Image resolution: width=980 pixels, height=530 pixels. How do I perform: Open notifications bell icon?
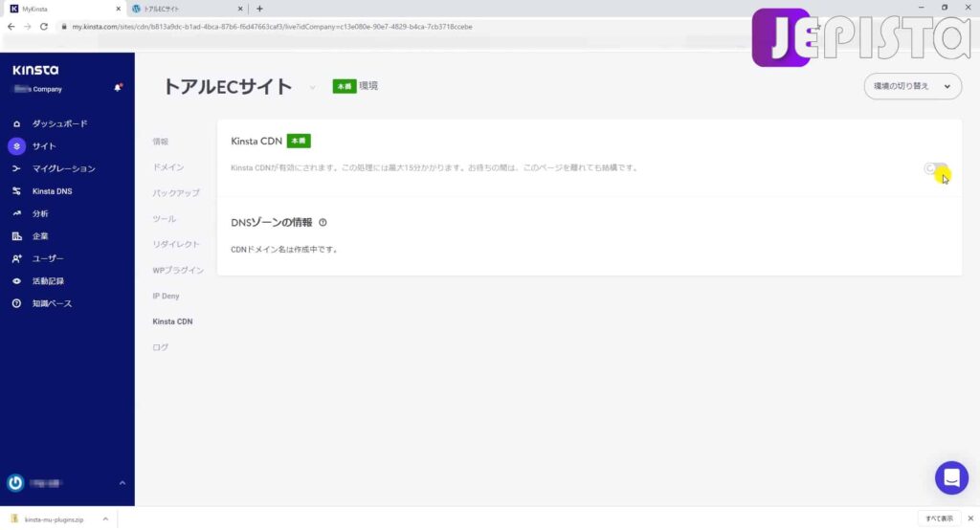point(118,88)
